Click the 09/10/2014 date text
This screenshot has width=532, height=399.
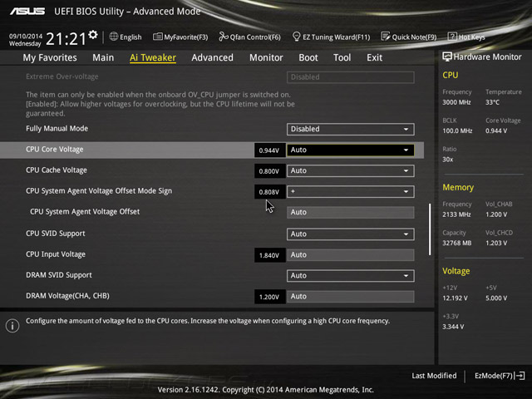pos(26,36)
